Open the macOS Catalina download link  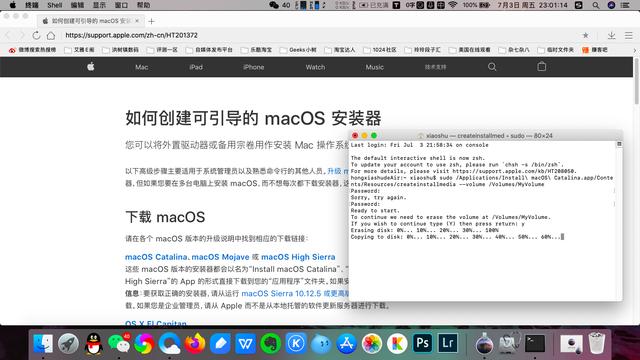pos(156,257)
